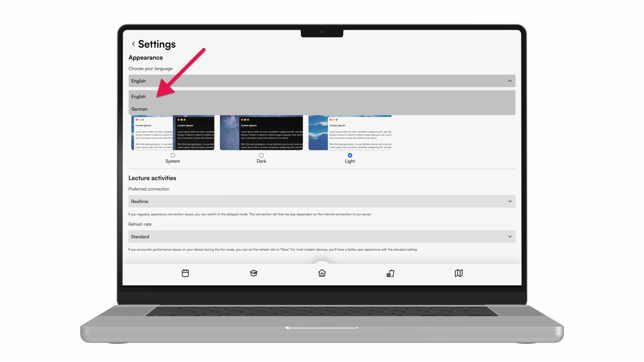The width and height of the screenshot is (644, 362).
Task: Open the cafeteria food icon
Action: point(390,273)
